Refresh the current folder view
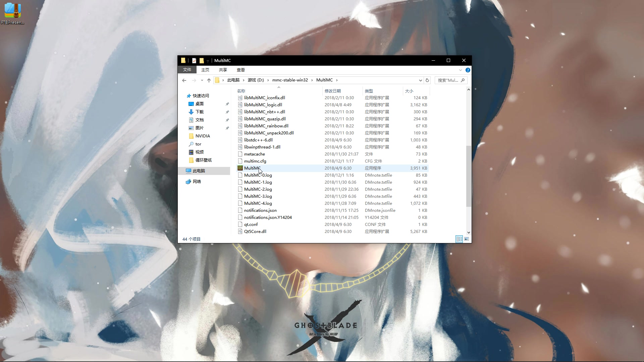Viewport: 644px width, 362px height. tap(427, 80)
